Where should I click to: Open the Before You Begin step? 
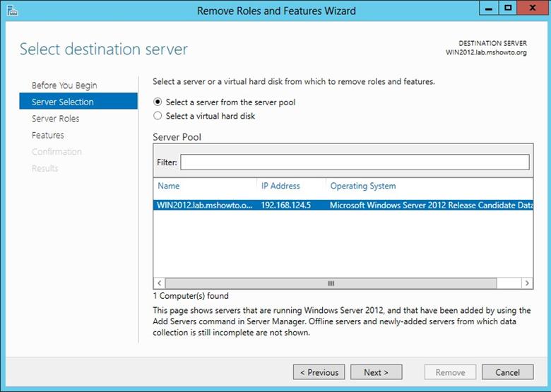[64, 85]
